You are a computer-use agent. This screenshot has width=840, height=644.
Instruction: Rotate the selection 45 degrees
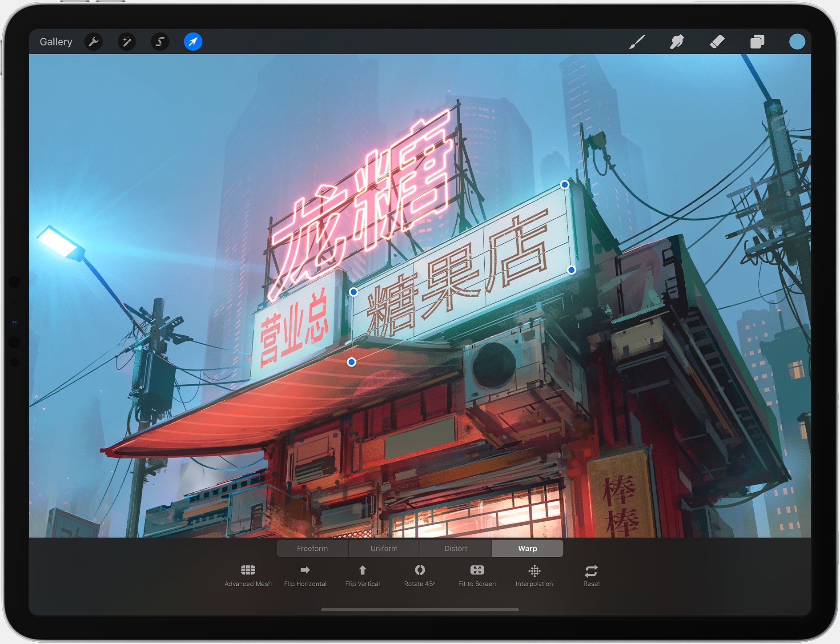(x=419, y=574)
